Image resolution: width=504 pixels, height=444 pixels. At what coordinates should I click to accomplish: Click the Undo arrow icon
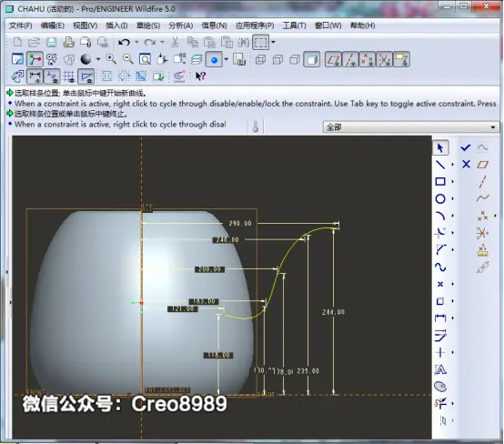point(124,42)
